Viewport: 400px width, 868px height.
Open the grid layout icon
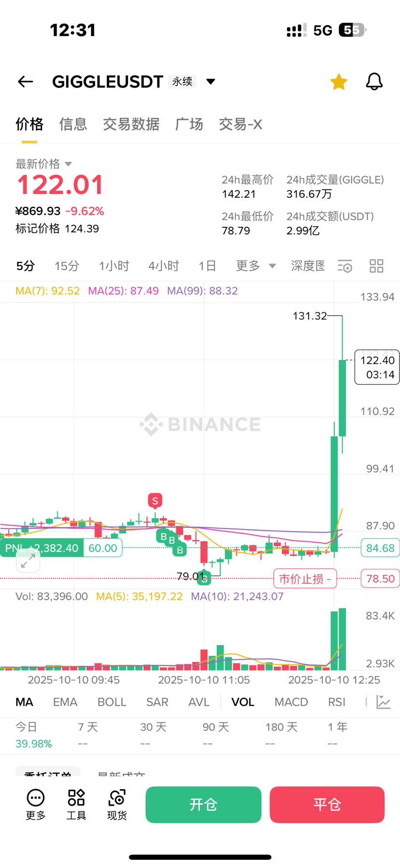pyautogui.click(x=376, y=266)
